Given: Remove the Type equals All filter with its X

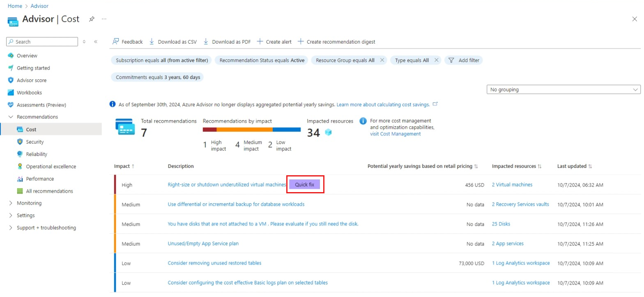Looking at the screenshot, I should pyautogui.click(x=436, y=60).
